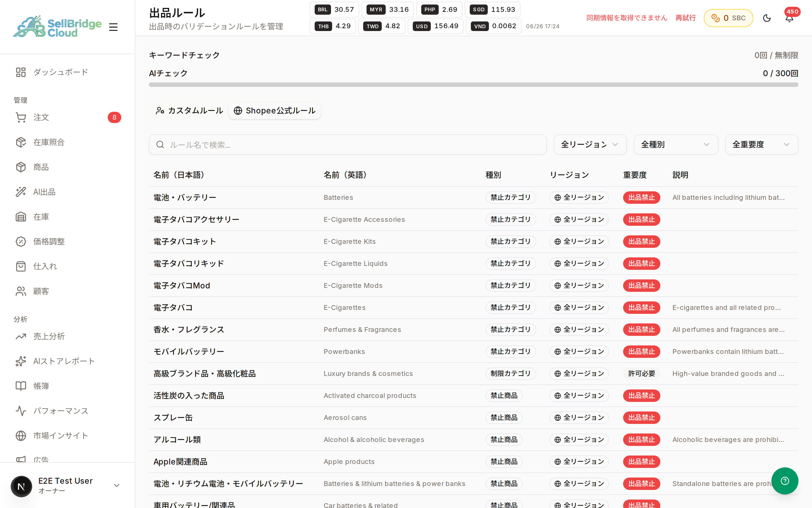Click the SGD 115.93 exchange rate chip
Image resolution: width=812 pixels, height=508 pixels.
point(493,9)
